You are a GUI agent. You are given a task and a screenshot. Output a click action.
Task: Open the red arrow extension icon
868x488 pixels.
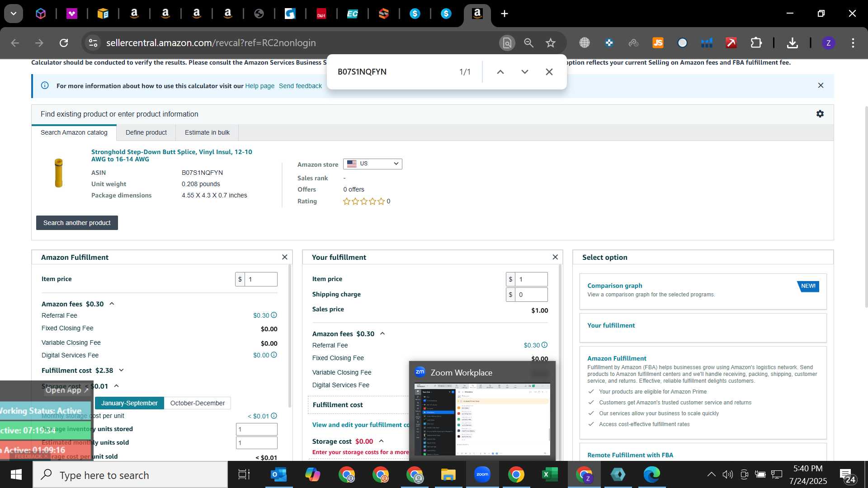731,43
